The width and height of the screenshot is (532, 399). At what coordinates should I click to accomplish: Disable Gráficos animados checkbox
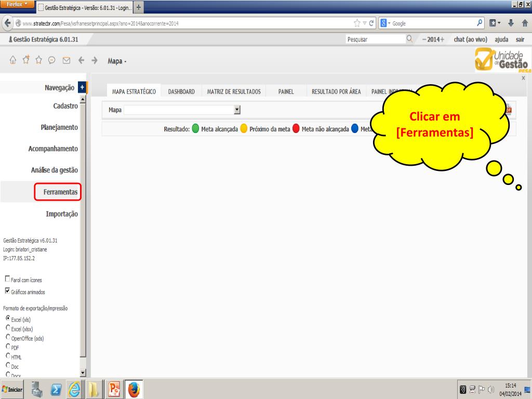pos(7,290)
